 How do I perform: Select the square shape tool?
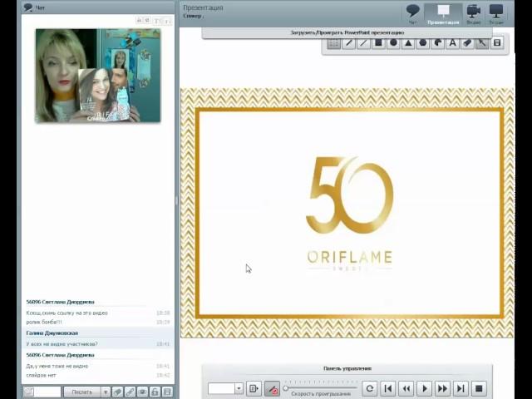378,43
